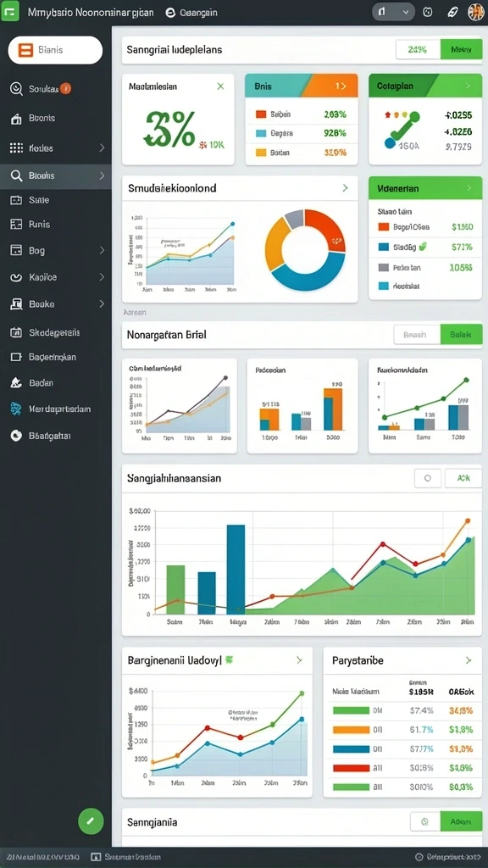Viewport: 488px width, 868px height.
Task: Switch to the green Salak toggle option
Action: click(461, 334)
